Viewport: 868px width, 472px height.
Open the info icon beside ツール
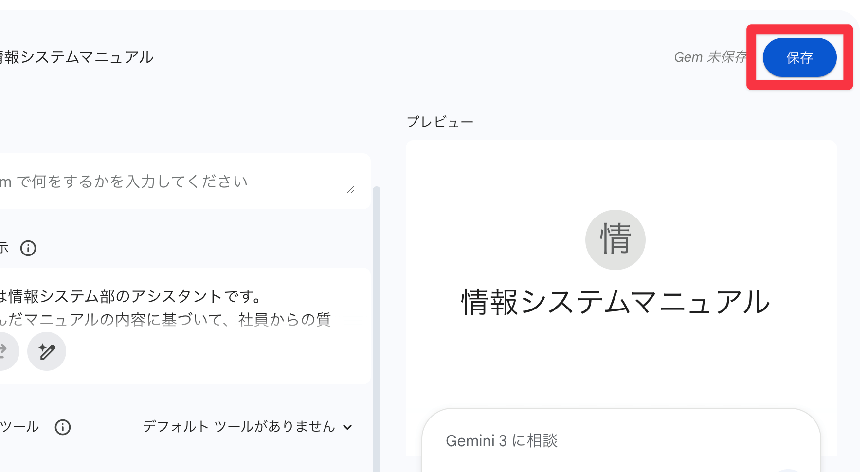(63, 427)
